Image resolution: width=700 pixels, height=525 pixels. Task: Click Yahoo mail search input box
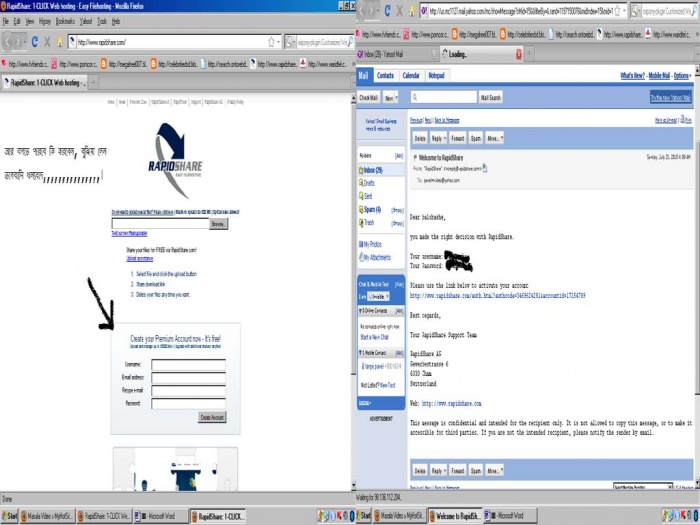click(x=444, y=97)
